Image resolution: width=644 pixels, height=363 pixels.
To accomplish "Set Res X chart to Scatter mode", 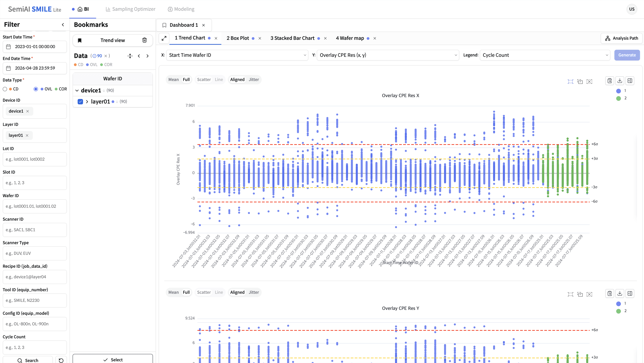I will 204,79.
